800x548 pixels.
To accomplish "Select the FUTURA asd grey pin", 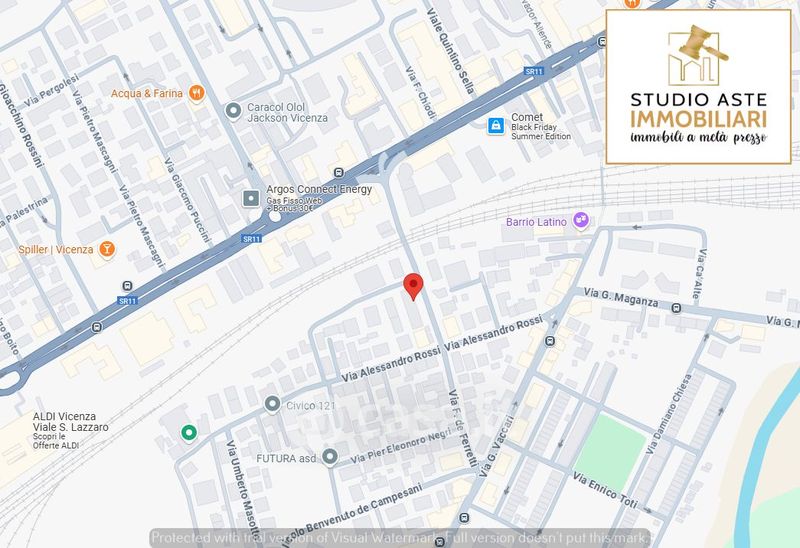I will (x=330, y=457).
